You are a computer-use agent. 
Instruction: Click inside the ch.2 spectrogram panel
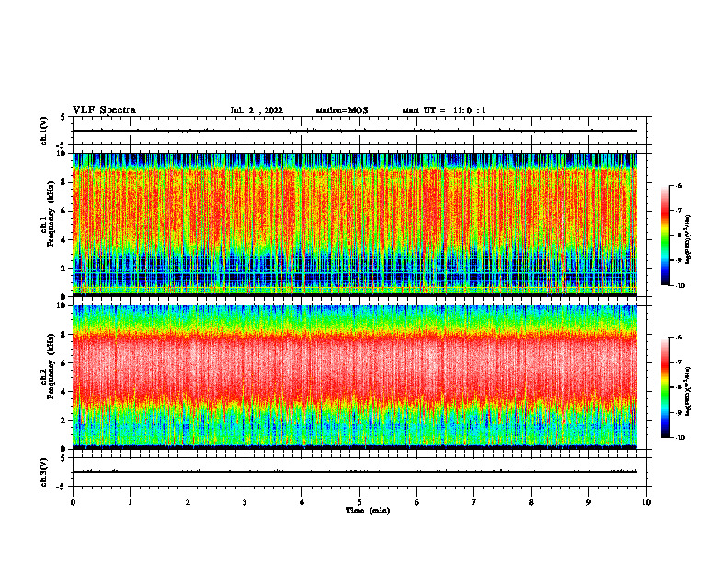click(x=355, y=377)
